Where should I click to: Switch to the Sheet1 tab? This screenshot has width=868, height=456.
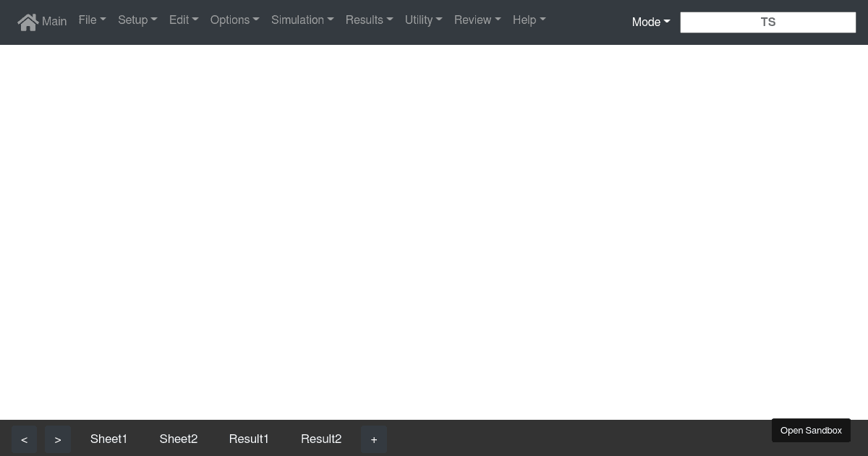point(109,439)
